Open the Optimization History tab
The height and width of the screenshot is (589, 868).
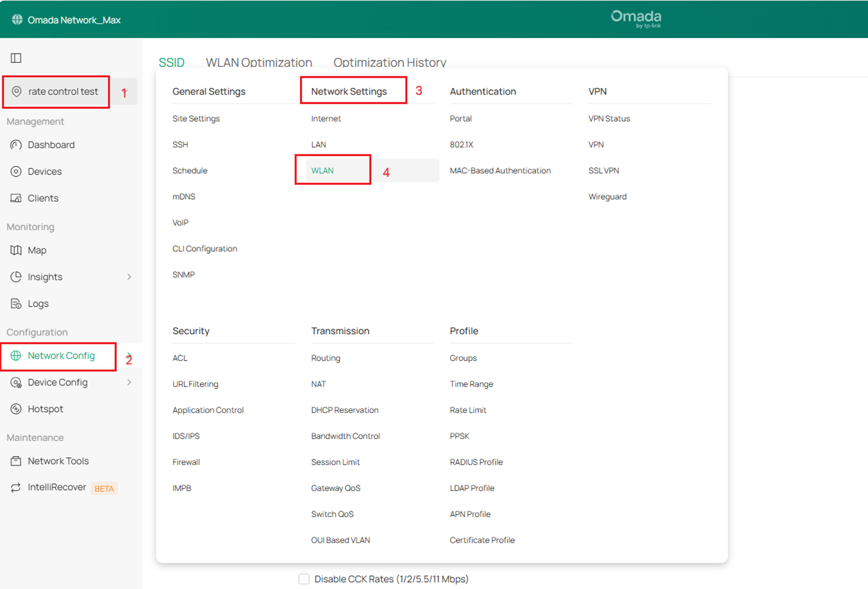tap(389, 62)
